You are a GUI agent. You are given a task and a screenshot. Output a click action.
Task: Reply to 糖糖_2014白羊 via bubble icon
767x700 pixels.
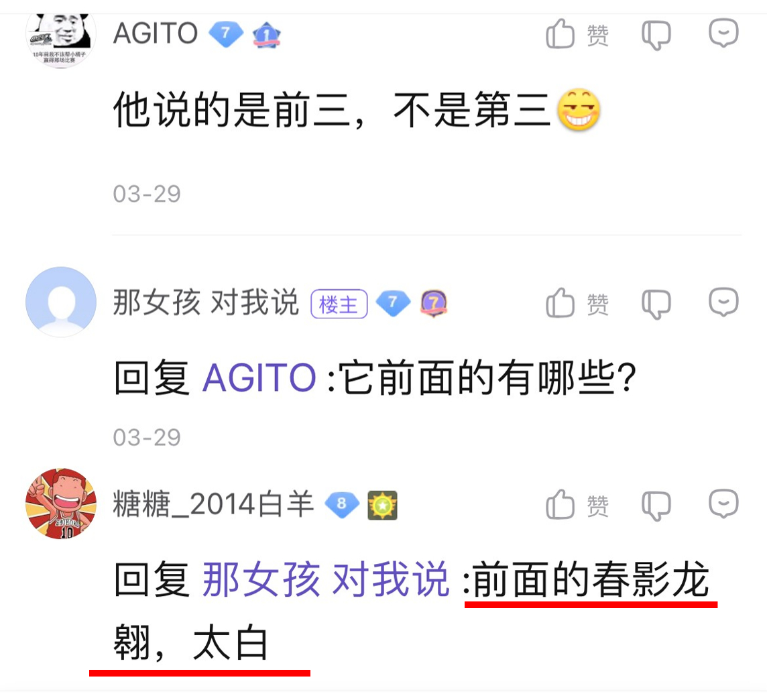click(x=723, y=504)
